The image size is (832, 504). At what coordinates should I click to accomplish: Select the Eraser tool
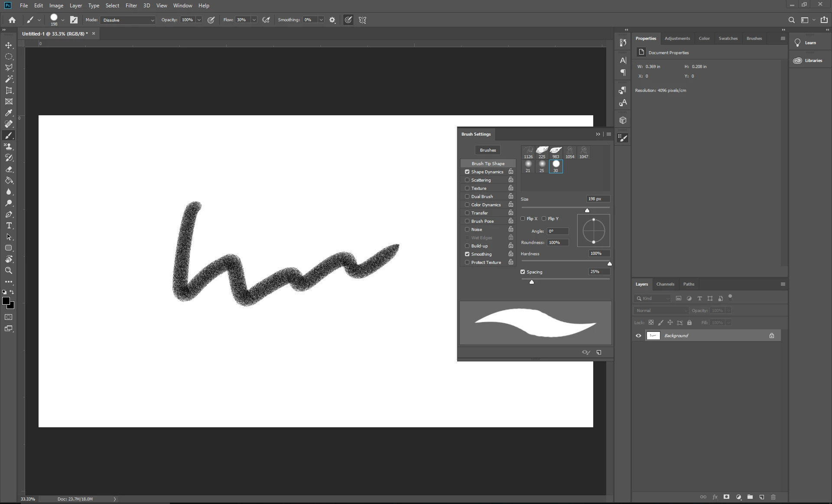click(9, 169)
